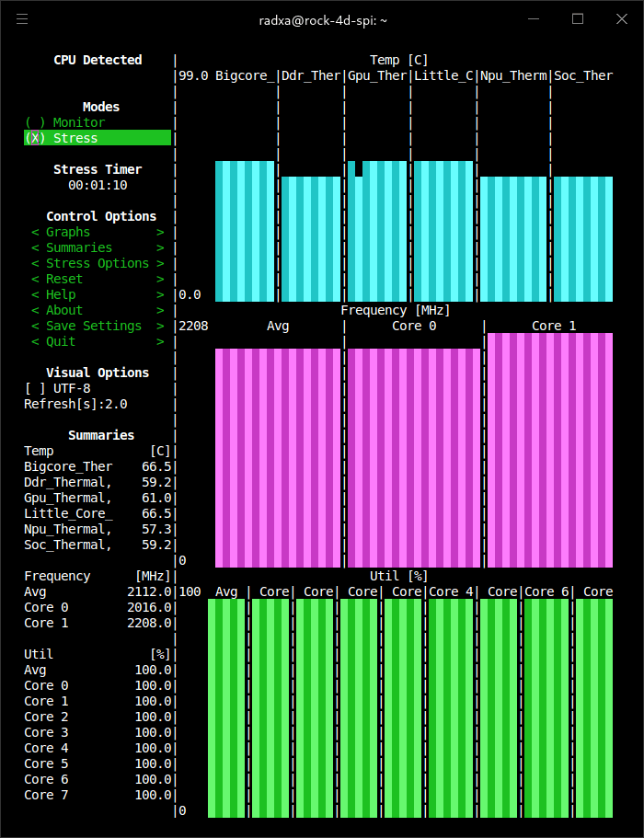Open the Summaries options menu
Image resolution: width=644 pixels, height=838 pixels.
97,247
